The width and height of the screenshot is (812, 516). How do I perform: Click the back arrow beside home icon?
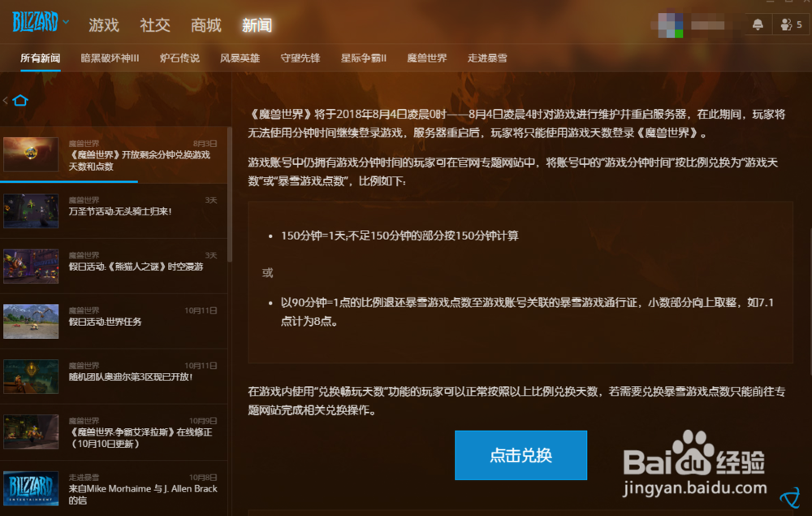[5, 101]
